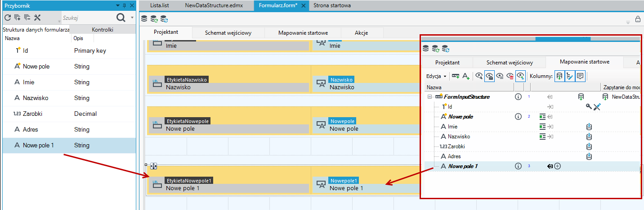
Task: Toggle the eye with lock visibility icon
Action: click(x=489, y=76)
